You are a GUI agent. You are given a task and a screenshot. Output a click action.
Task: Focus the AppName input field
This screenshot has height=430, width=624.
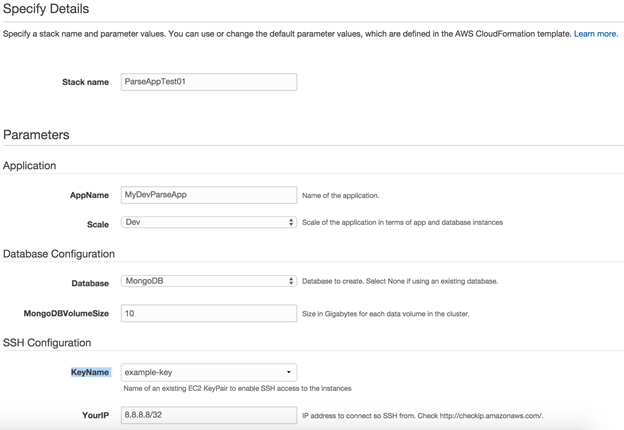tap(208, 195)
